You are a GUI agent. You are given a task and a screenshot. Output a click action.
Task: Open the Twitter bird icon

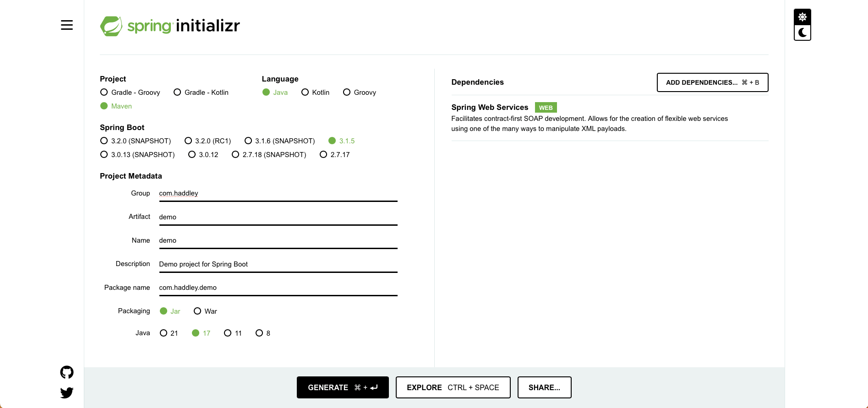67,392
